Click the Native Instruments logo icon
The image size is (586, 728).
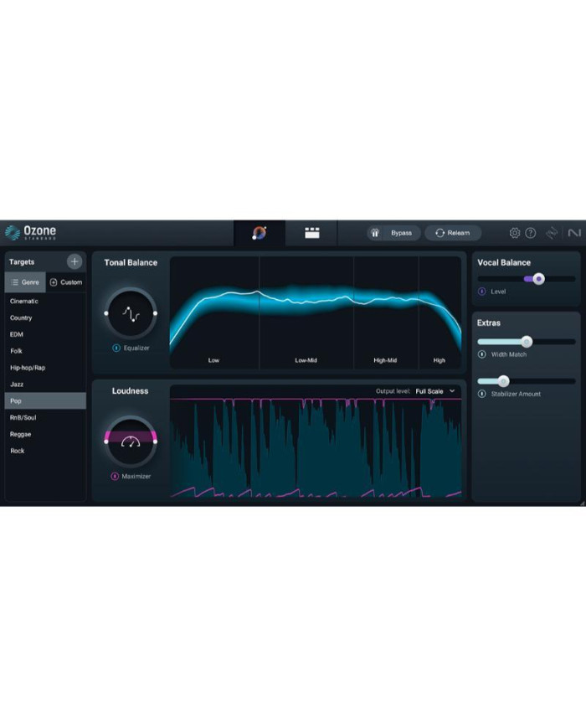coord(574,233)
